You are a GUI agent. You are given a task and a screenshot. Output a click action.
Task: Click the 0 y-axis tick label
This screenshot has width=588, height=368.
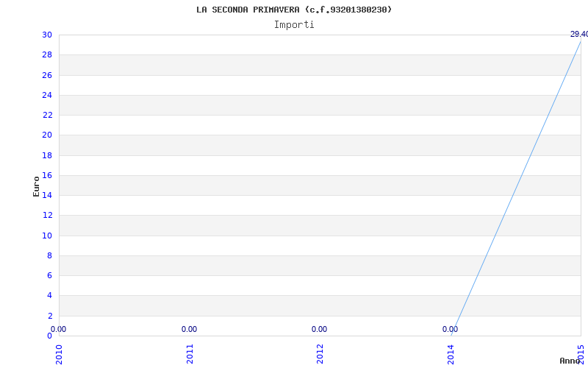(x=49, y=336)
